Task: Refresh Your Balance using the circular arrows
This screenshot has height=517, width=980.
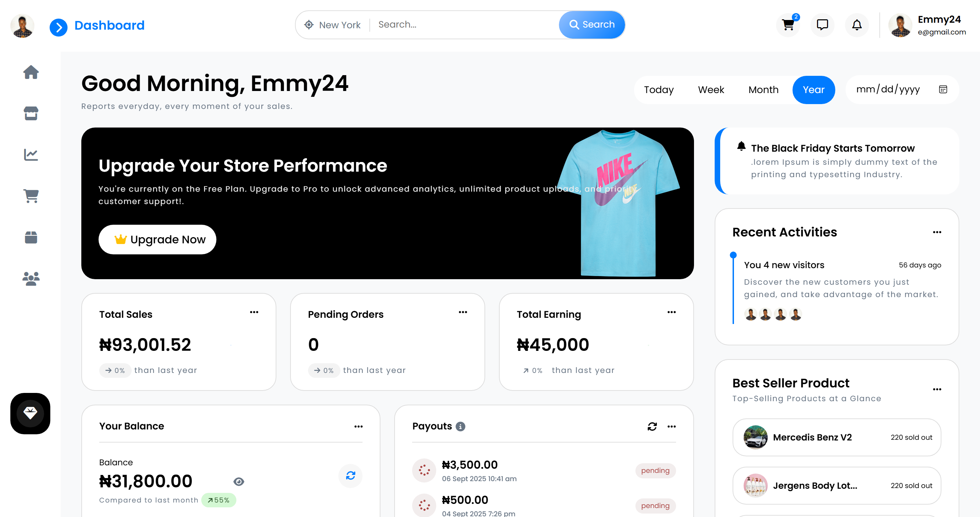Action: coord(350,476)
